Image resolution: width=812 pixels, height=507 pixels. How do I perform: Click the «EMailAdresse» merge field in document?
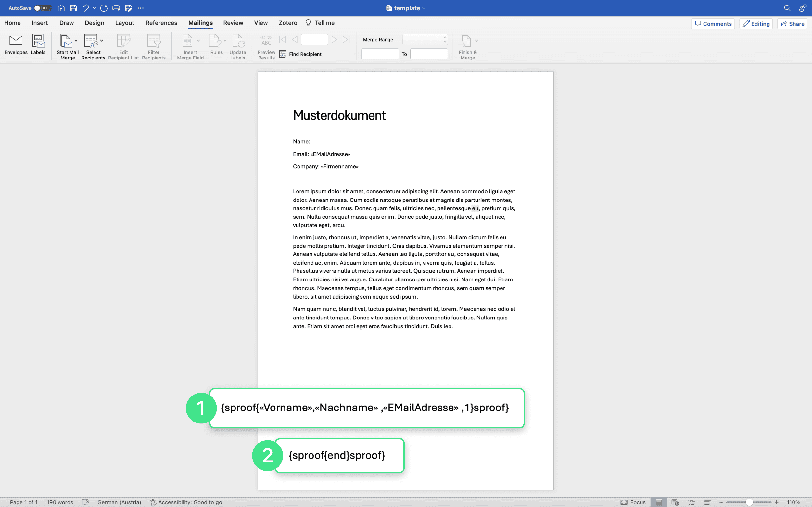pyautogui.click(x=330, y=154)
